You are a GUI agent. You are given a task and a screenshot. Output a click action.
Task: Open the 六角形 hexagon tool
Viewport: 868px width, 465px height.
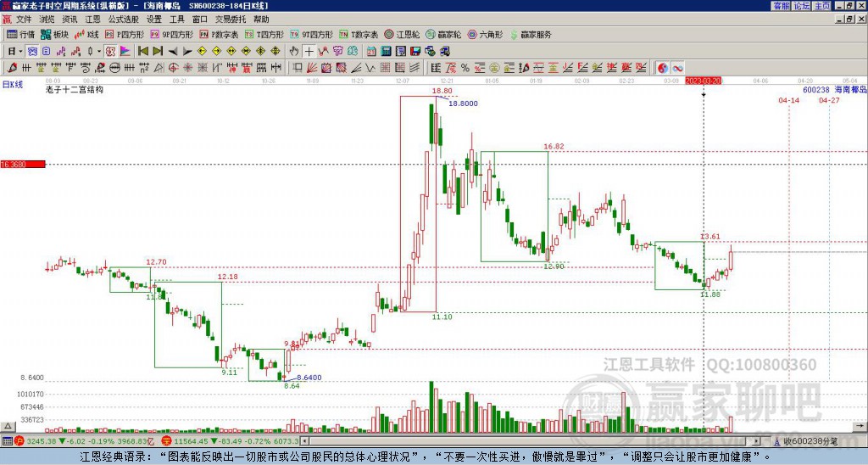[x=485, y=34]
